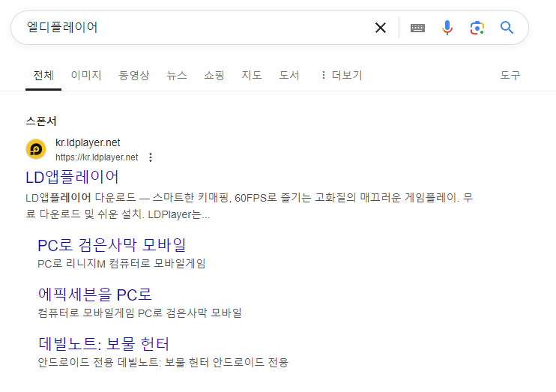Click the 컴퓨터로 모바일게임 PC로 검은사막 모바일 text
The width and height of the screenshot is (556, 392).
[139, 313]
